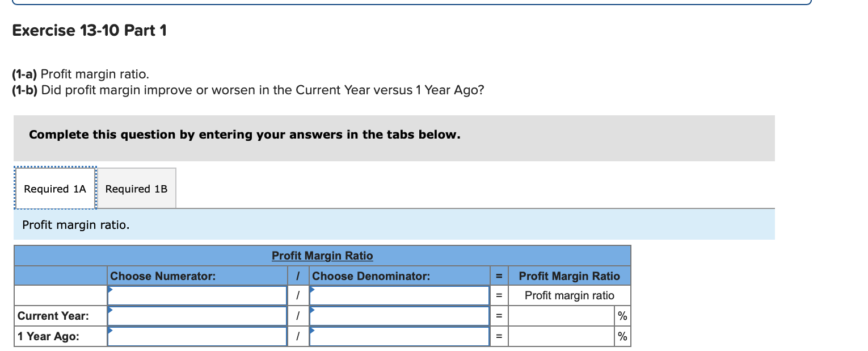The image size is (868, 351).
Task: Click the Current Year percentage input field
Action: pos(561,316)
